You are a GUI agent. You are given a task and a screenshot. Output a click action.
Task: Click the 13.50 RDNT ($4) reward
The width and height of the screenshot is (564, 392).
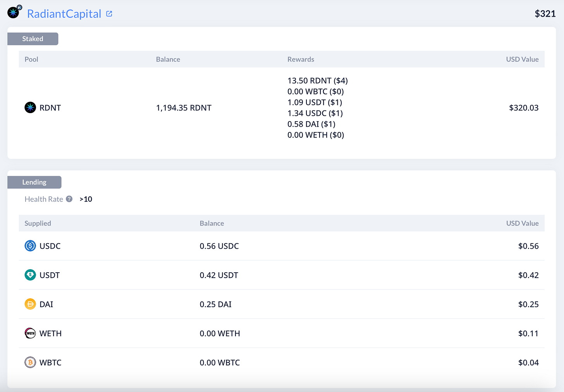(318, 81)
